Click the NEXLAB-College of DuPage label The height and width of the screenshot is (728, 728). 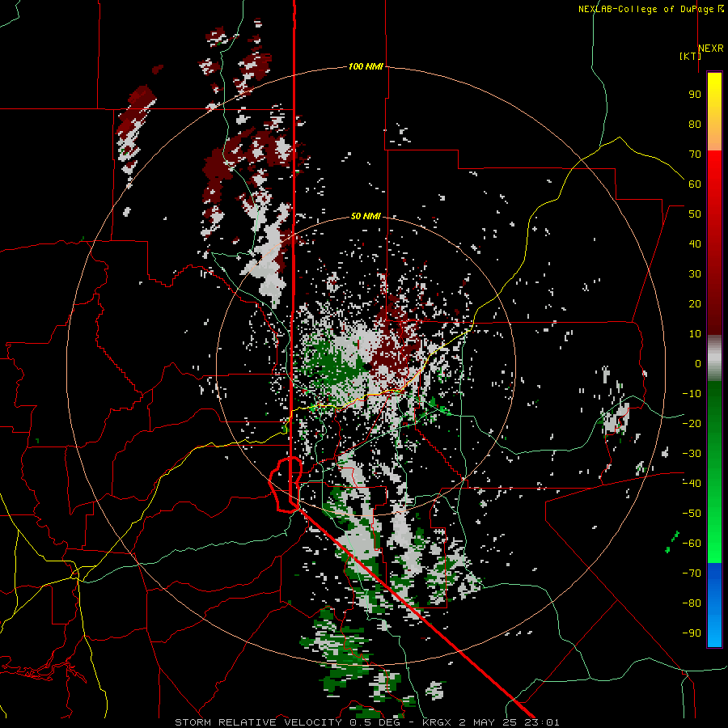click(x=650, y=9)
